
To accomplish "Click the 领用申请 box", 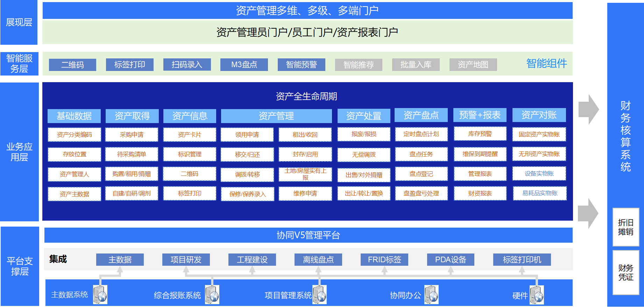I will click(247, 135).
